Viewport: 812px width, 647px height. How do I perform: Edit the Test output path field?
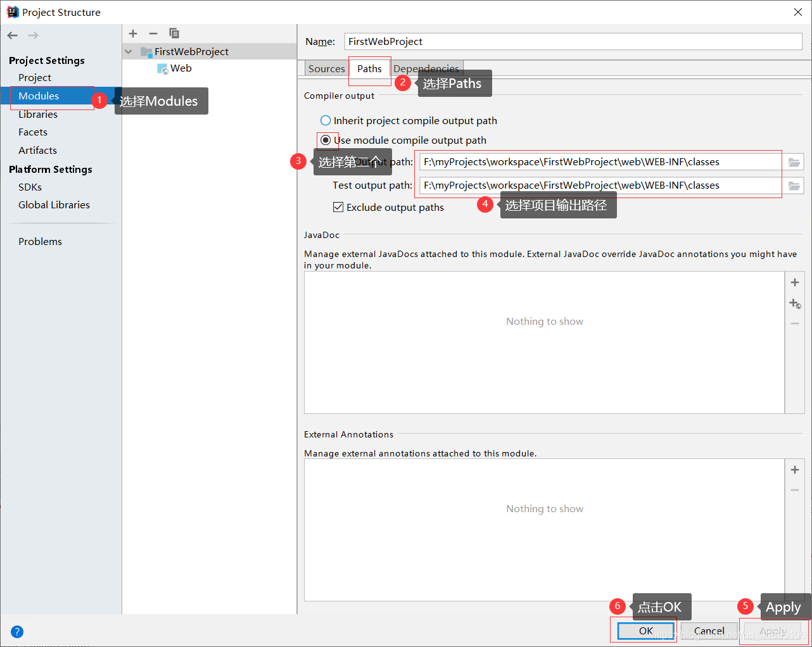pos(602,185)
